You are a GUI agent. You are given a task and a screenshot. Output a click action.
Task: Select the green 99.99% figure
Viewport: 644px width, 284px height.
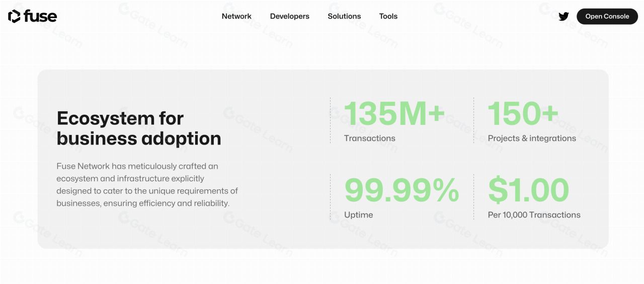pyautogui.click(x=401, y=190)
